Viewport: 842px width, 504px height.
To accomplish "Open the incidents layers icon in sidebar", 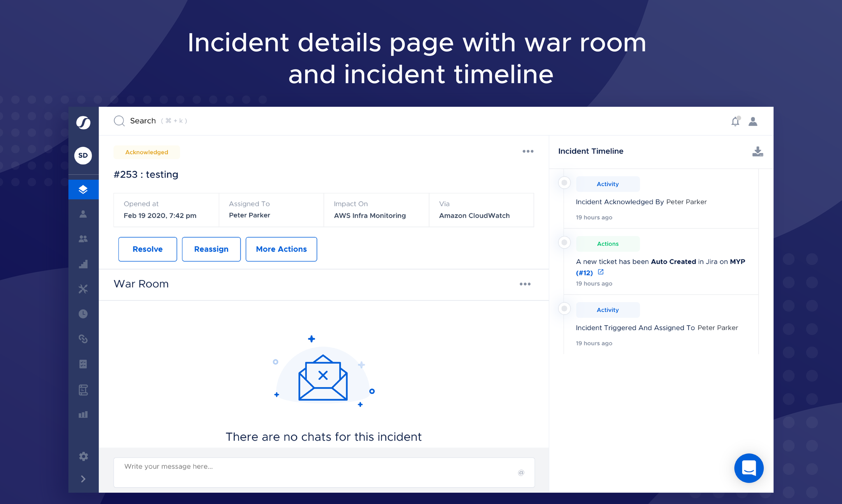I will (83, 190).
